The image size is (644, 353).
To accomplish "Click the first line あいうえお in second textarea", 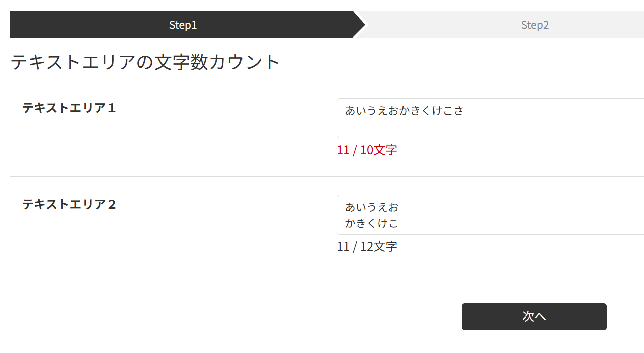I will (372, 207).
